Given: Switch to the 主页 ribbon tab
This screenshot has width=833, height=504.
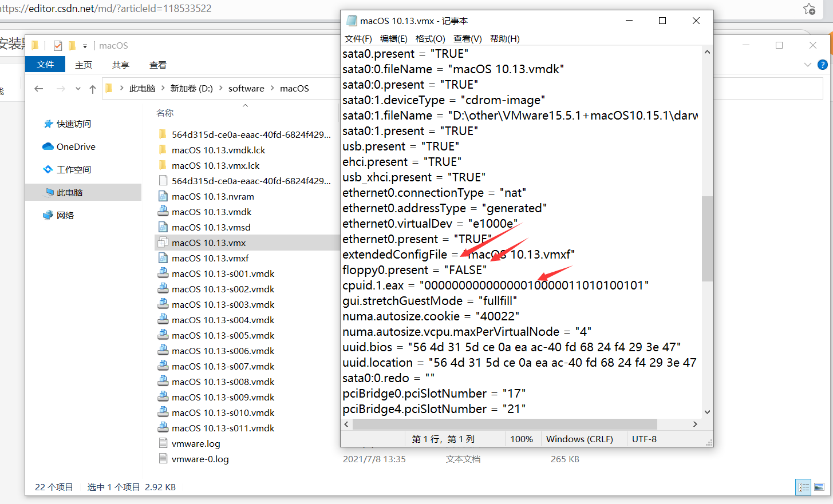Looking at the screenshot, I should pos(84,65).
